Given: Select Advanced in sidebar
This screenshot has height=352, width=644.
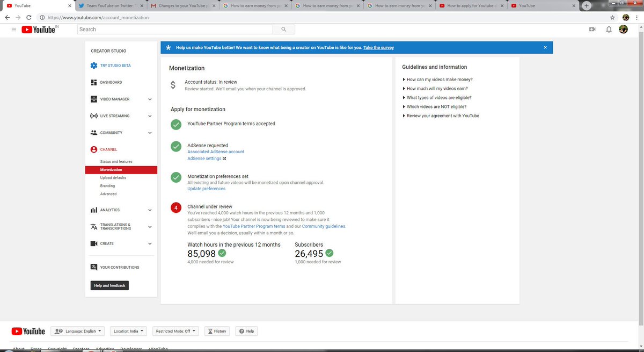Looking at the screenshot, I should (x=108, y=194).
